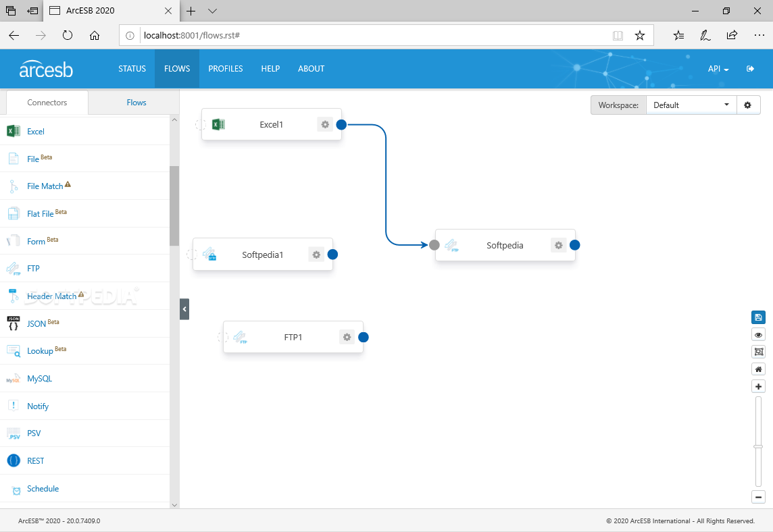Viewport: 773px width, 532px height.
Task: Collapse the connectors sidebar panel
Action: (184, 309)
